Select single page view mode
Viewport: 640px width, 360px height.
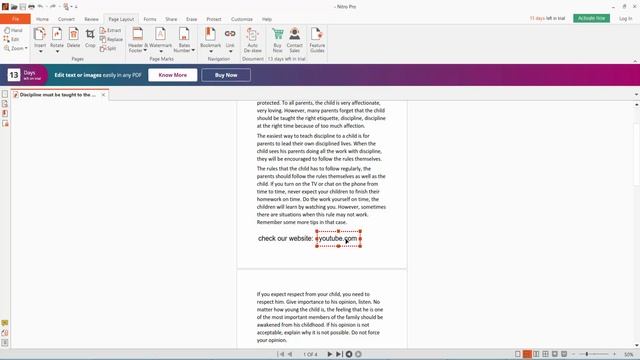pyautogui.click(x=518, y=354)
